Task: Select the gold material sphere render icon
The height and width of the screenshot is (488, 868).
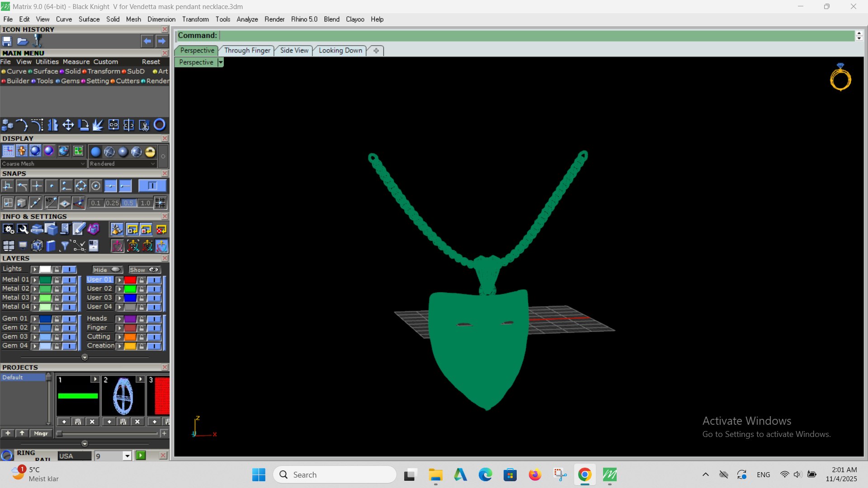Action: [x=150, y=152]
